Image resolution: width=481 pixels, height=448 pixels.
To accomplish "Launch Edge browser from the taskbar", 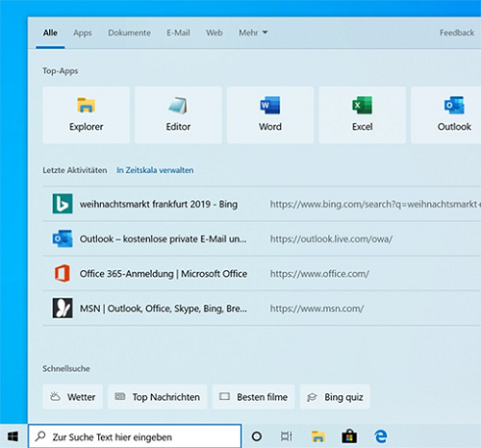I will pyautogui.click(x=381, y=436).
